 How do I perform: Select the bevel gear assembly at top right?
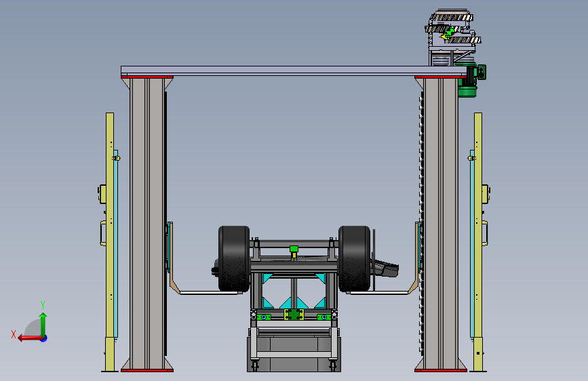(453, 28)
